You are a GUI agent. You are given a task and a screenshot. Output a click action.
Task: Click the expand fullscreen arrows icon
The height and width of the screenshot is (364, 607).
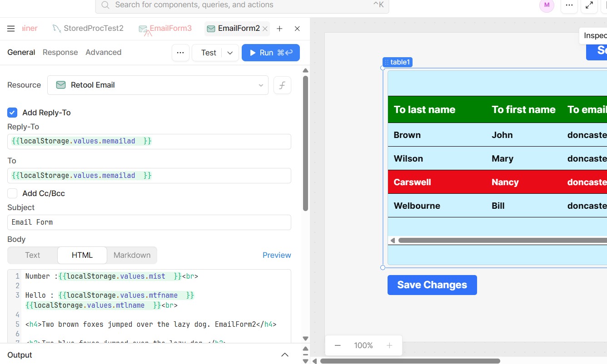point(589,5)
